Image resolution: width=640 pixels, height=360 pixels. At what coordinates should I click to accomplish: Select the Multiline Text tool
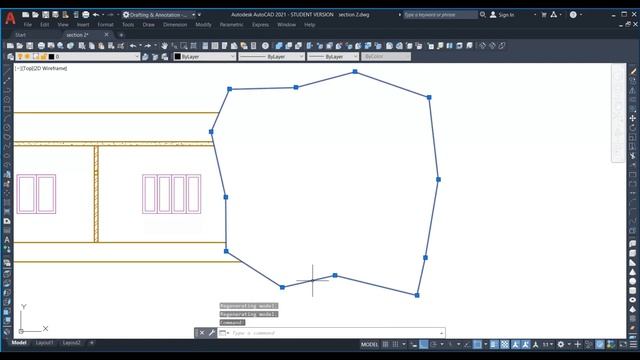click(x=7, y=240)
